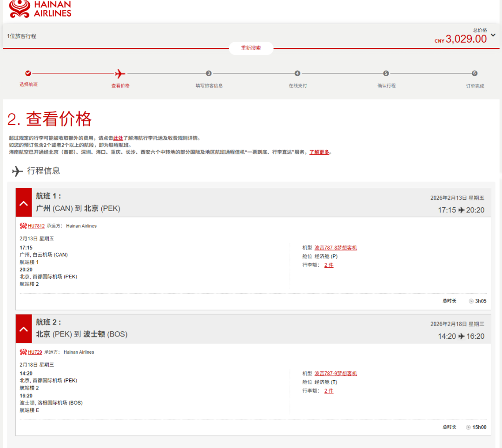Click step 6 订单完成 circle

pyautogui.click(x=475, y=73)
